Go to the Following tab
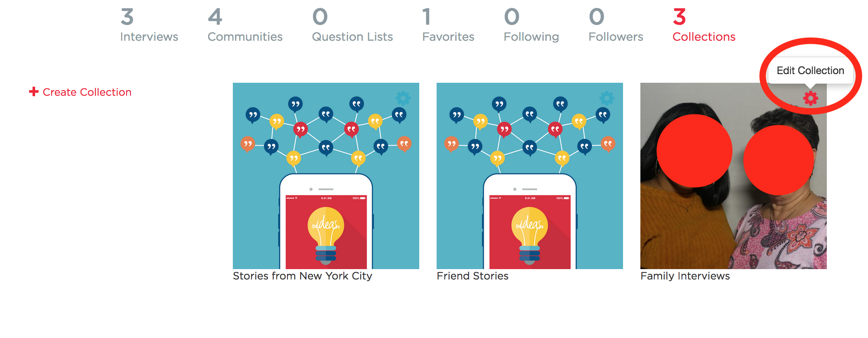Image resolution: width=868 pixels, height=338 pixels. click(x=531, y=25)
